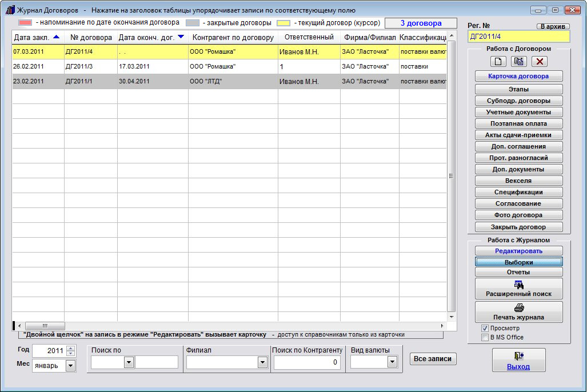Click the copy contract icon

(519, 62)
